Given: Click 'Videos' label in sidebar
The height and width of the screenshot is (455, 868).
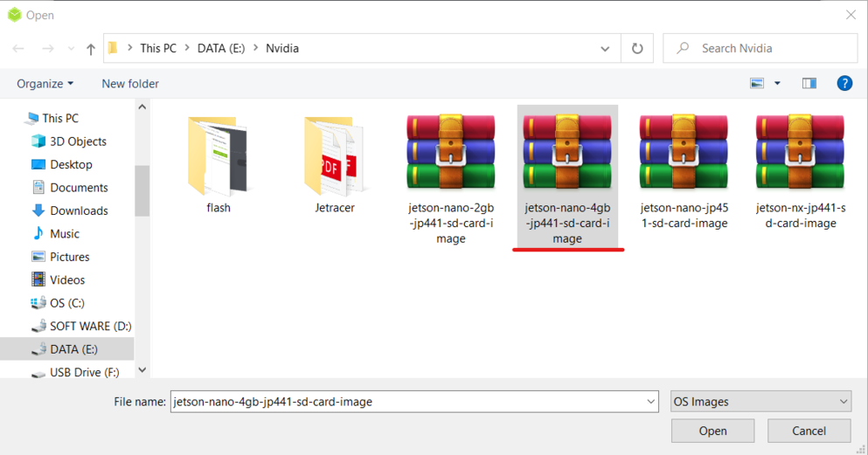Looking at the screenshot, I should coord(67,279).
